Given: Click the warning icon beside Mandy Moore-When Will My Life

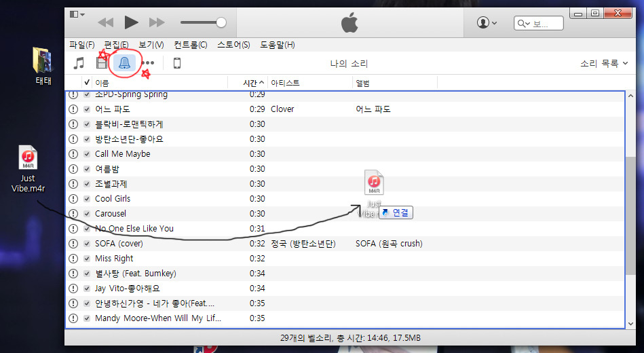Looking at the screenshot, I should point(73,318).
